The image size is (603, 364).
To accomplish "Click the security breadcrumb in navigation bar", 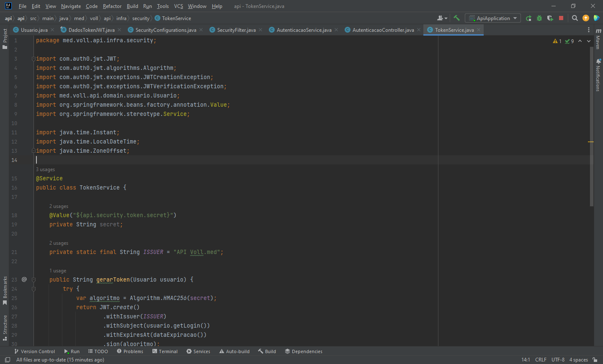I will pos(141,18).
